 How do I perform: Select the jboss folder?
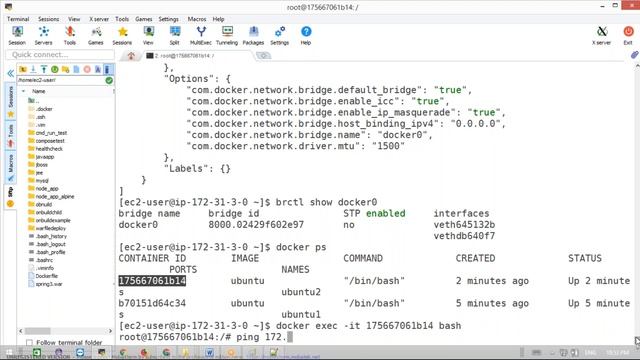38,165
